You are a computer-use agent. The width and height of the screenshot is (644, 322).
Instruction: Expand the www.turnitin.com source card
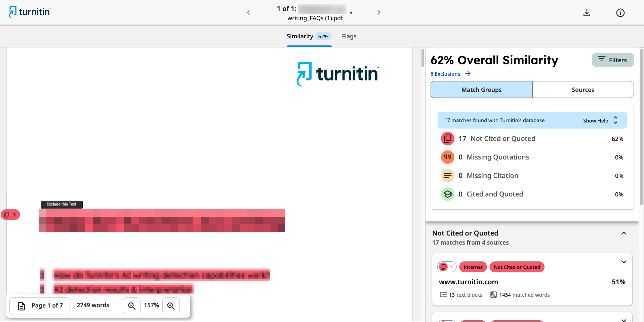pyautogui.click(x=624, y=262)
